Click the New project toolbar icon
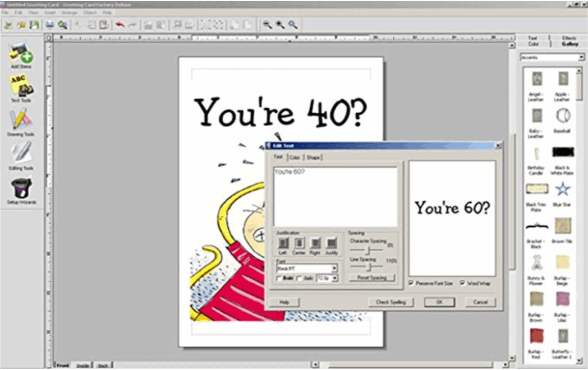Screen dimensions: 588x370 (x=8, y=25)
